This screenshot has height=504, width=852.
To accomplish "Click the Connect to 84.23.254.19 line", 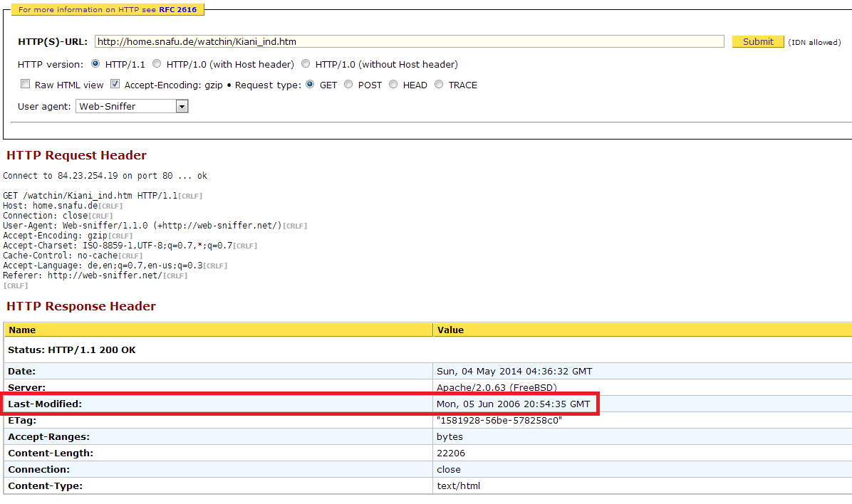I will click(105, 175).
